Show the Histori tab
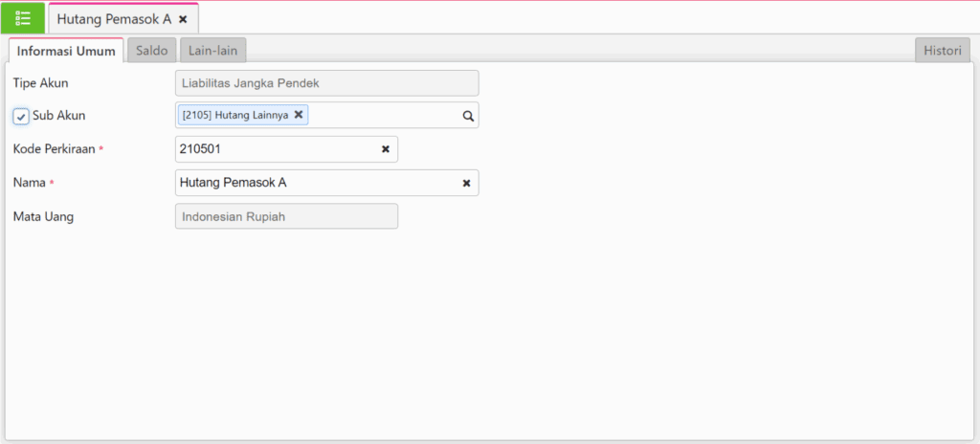Image resolution: width=980 pixels, height=444 pixels. [x=942, y=51]
